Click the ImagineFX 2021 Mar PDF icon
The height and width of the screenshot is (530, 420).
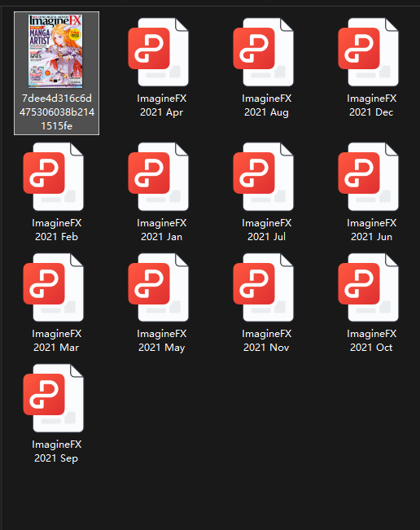point(54,287)
